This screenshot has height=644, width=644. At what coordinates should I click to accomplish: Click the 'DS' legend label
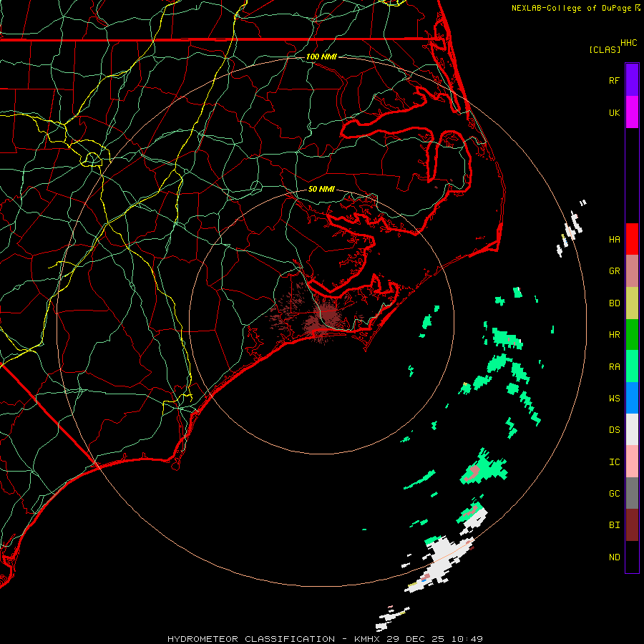[614, 429]
